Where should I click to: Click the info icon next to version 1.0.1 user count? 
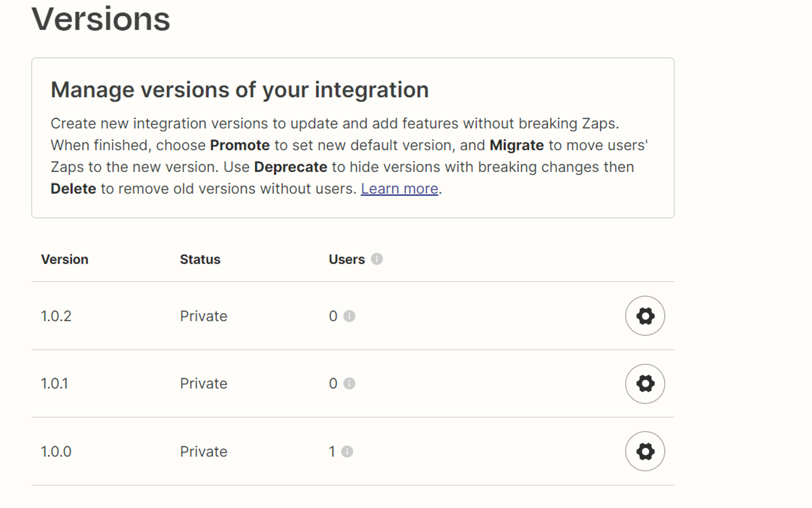350,383
